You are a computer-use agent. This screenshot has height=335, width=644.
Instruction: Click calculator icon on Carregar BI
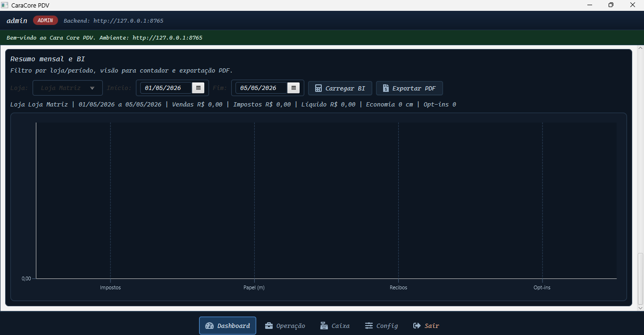coord(318,88)
